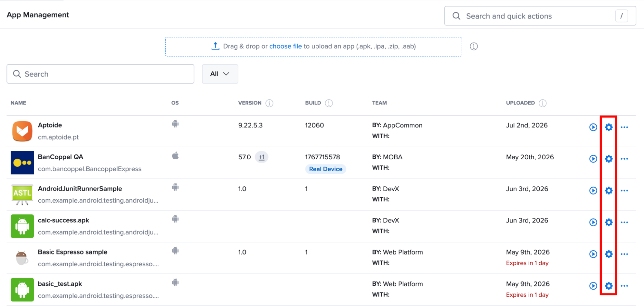The image size is (644, 306).
Task: Open more options for Aptoide
Action: [x=624, y=127]
